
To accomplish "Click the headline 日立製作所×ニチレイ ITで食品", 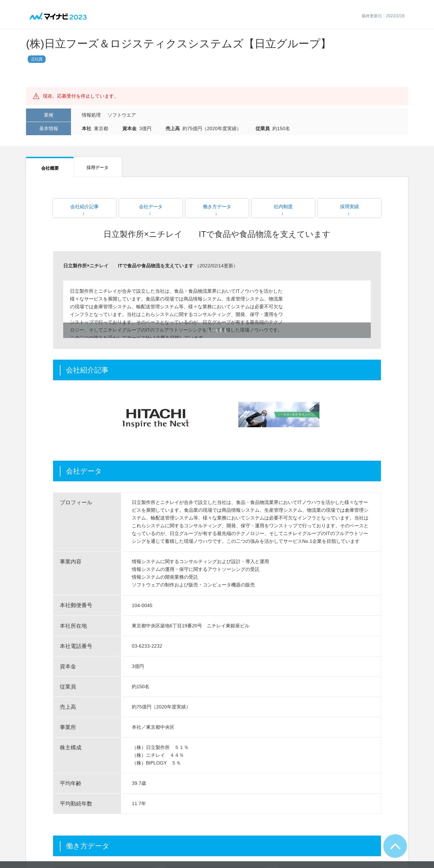I will [x=217, y=234].
